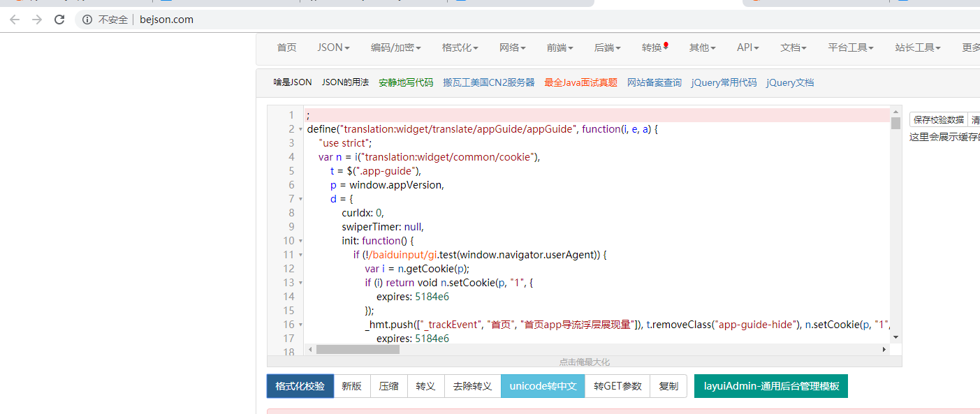Expand the 格式化 dropdown menu

[460, 47]
